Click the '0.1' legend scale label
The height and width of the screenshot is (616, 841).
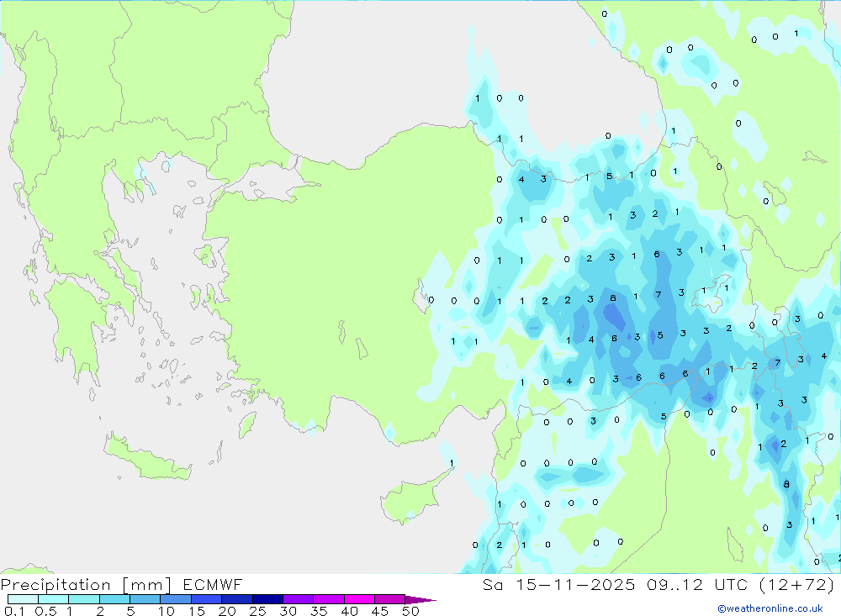[x=14, y=611]
